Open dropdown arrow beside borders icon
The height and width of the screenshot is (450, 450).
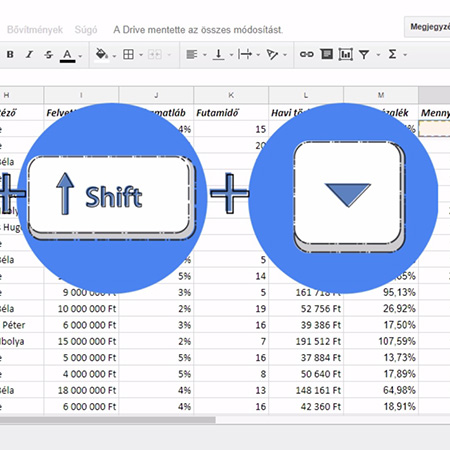point(141,55)
